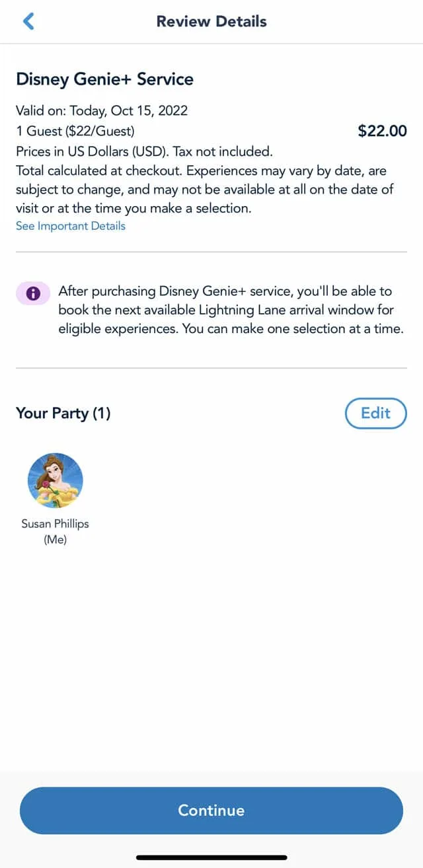
Task: Select the Susan Phillips name label
Action: (x=56, y=524)
